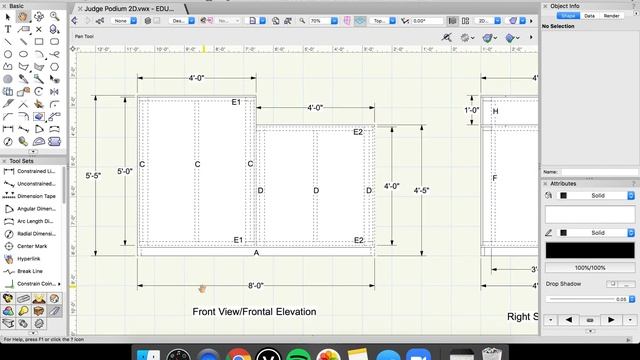Open Chrome from the dock

pos(238,354)
